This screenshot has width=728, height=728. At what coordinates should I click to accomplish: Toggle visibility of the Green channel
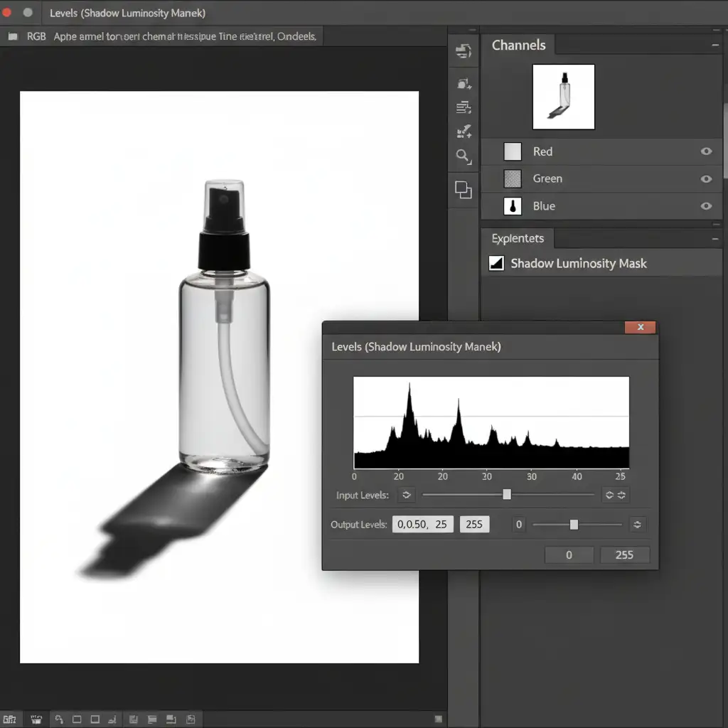tap(706, 179)
